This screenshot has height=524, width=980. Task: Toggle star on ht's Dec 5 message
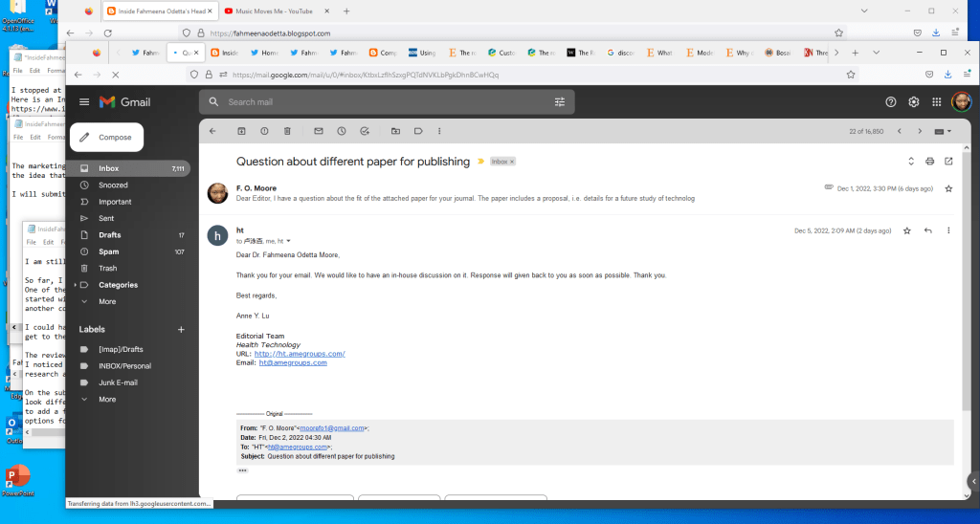[x=906, y=230]
